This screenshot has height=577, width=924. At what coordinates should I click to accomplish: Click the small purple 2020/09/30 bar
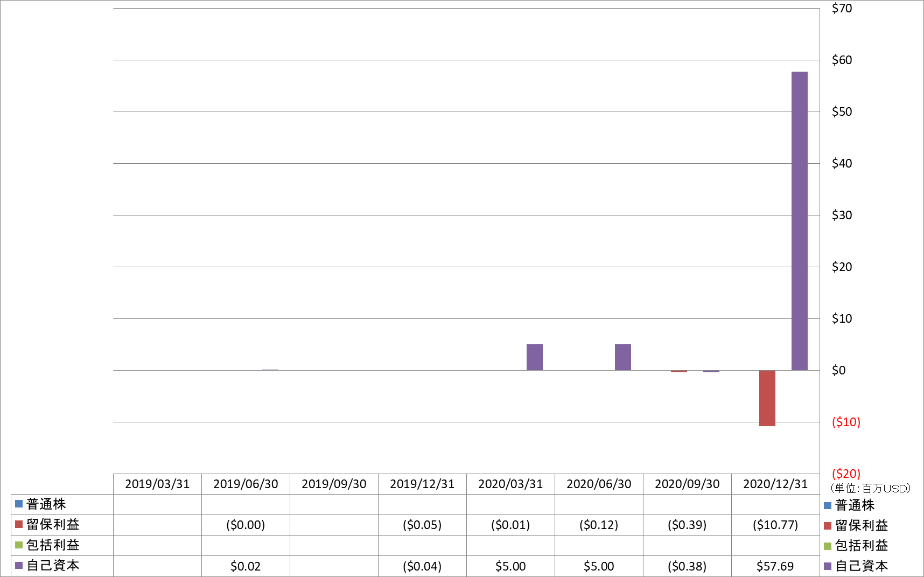[711, 371]
